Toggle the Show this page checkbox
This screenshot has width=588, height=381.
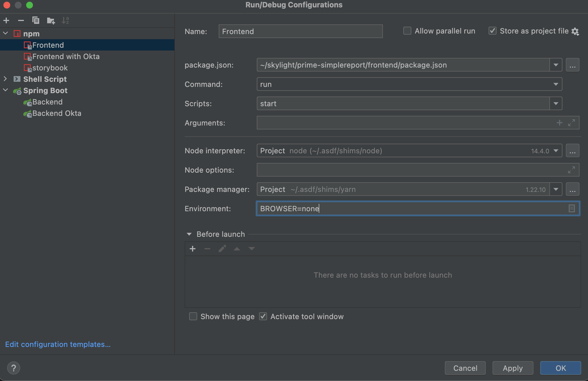tap(194, 316)
